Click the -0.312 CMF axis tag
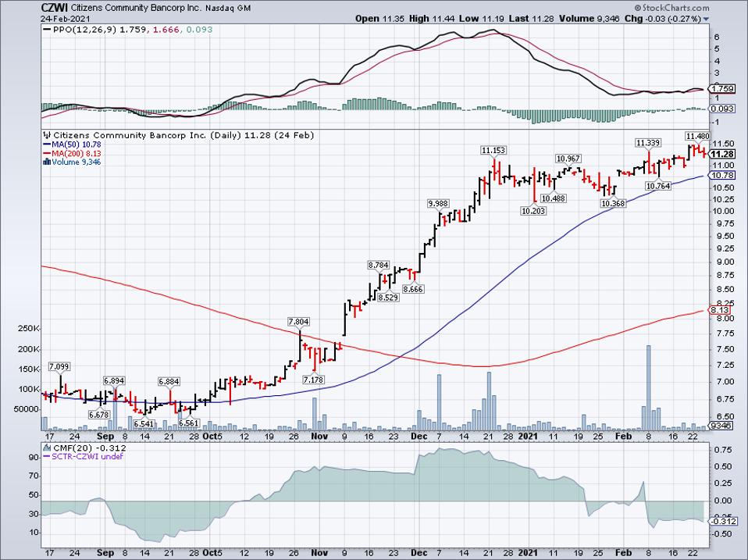The height and width of the screenshot is (560, 748). [x=723, y=522]
